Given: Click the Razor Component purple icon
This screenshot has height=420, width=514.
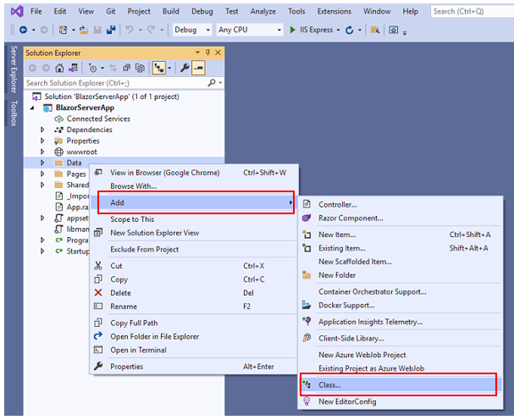Looking at the screenshot, I should (x=307, y=218).
